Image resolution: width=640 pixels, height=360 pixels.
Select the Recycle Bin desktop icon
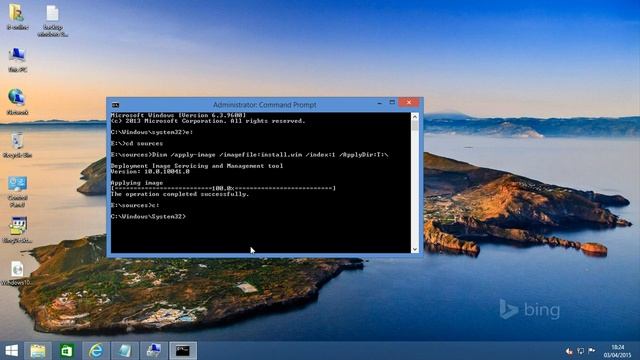(x=17, y=145)
